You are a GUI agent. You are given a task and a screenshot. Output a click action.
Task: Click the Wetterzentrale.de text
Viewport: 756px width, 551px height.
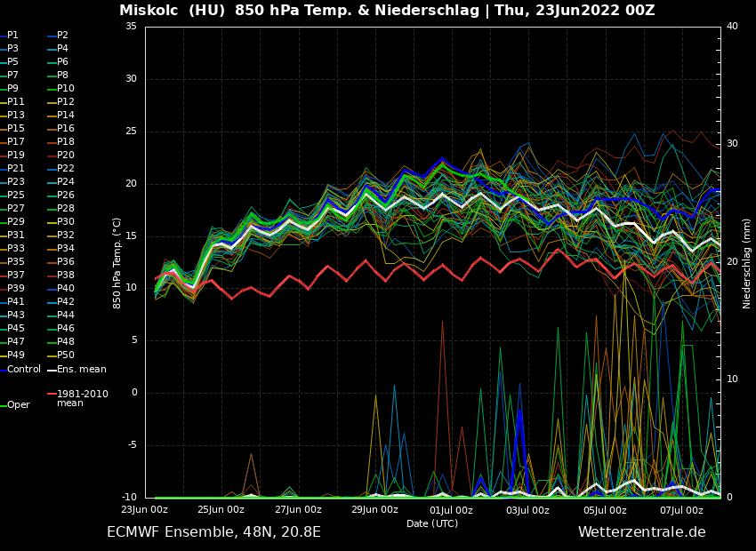click(641, 532)
